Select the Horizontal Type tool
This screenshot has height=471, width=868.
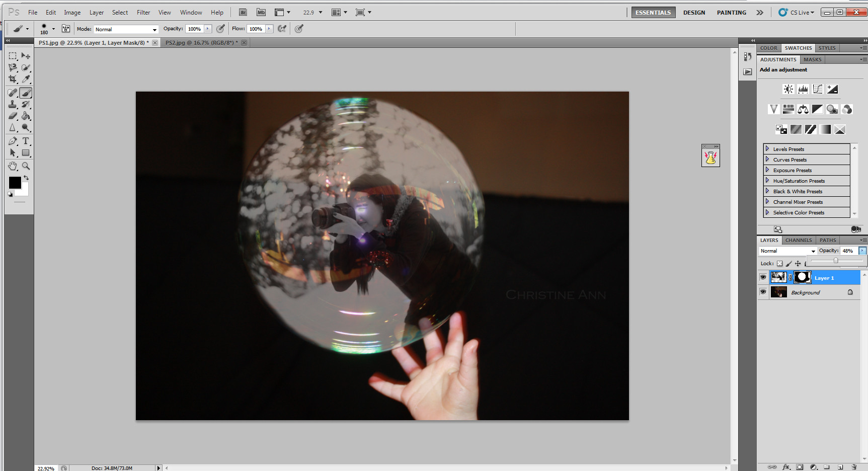point(26,141)
